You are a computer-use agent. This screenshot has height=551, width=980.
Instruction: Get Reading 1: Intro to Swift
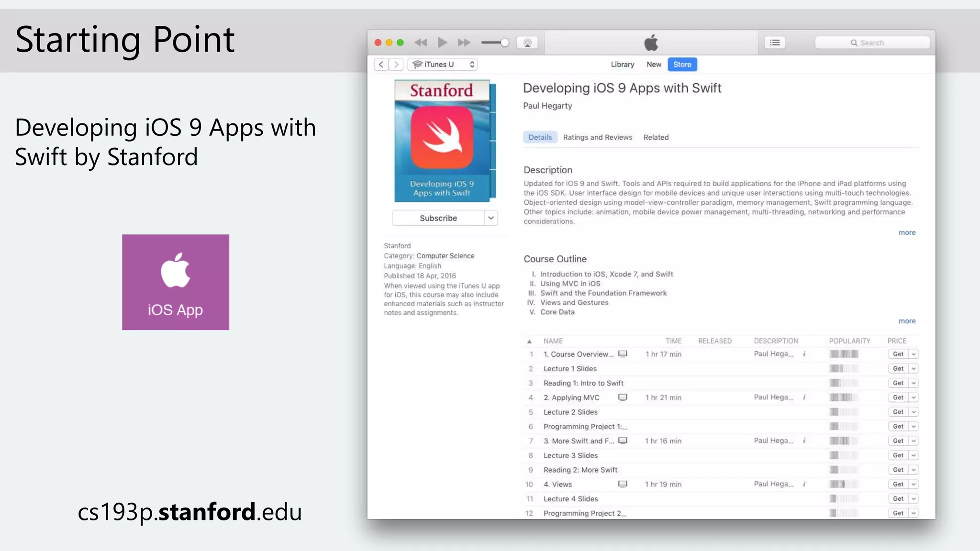click(898, 383)
